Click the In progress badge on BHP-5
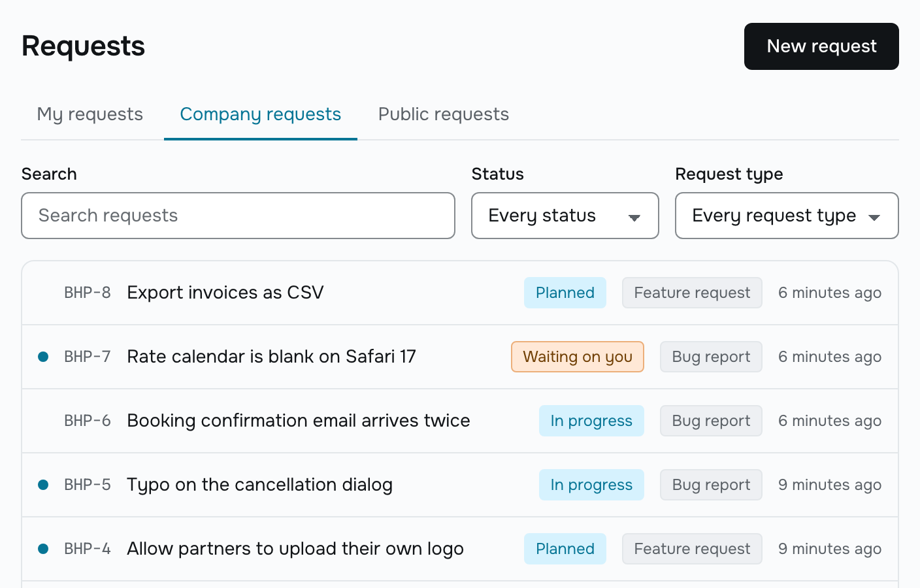Screen dimensions: 920x588 (x=591, y=485)
